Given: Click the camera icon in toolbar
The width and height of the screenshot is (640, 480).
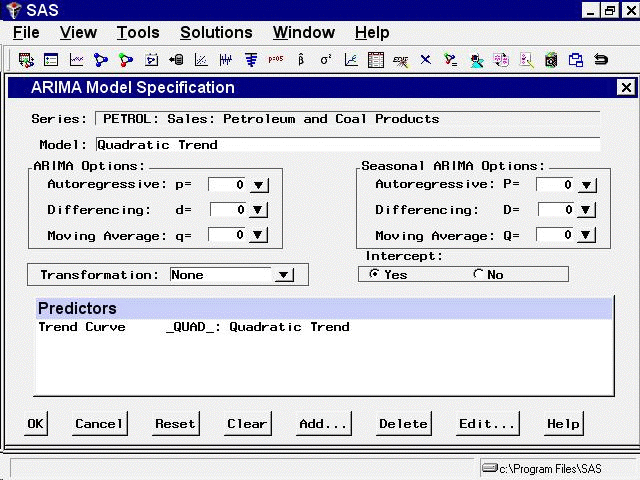Looking at the screenshot, I should [551, 60].
